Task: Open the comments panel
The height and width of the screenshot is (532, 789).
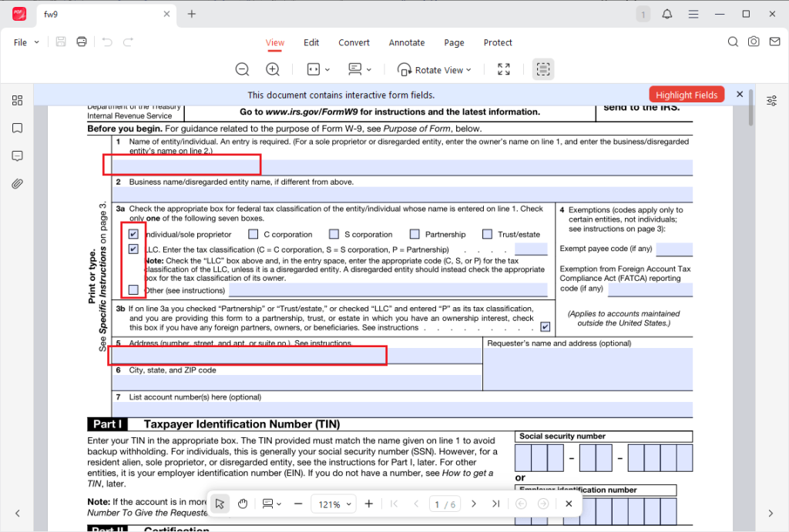Action: (17, 156)
